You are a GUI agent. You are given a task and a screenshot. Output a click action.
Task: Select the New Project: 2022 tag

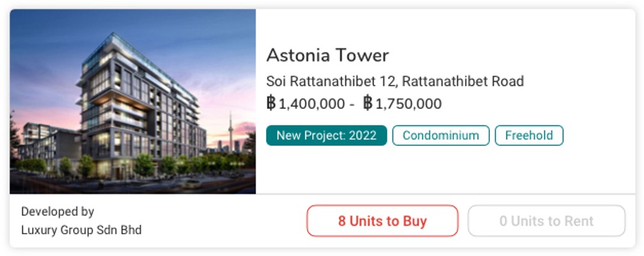coord(327,136)
